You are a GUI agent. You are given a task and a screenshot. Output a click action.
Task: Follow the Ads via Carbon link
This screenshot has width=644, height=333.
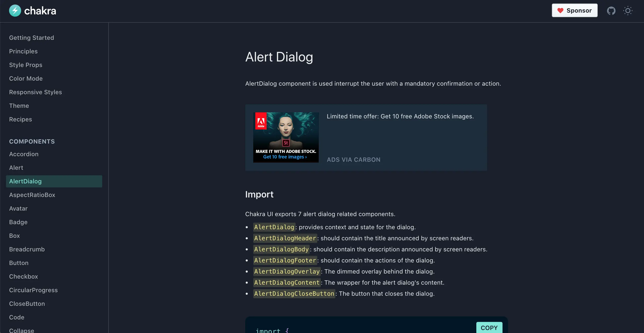353,160
